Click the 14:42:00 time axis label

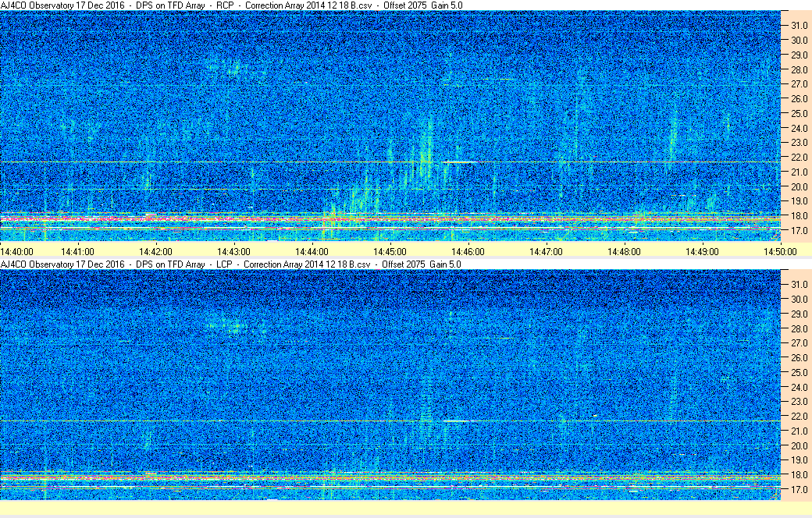[156, 252]
